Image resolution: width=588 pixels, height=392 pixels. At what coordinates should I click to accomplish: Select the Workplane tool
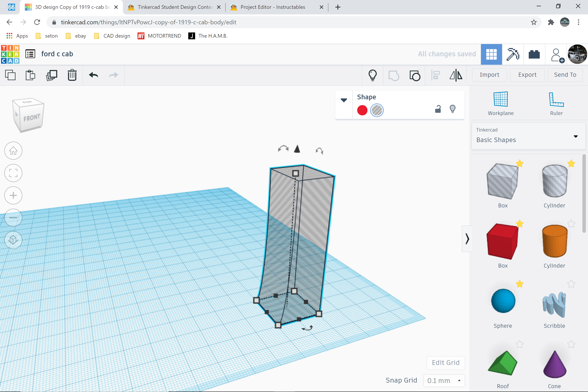(501, 104)
